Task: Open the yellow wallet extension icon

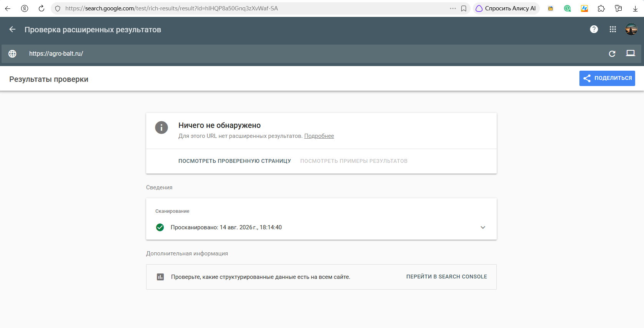Action: (551, 8)
